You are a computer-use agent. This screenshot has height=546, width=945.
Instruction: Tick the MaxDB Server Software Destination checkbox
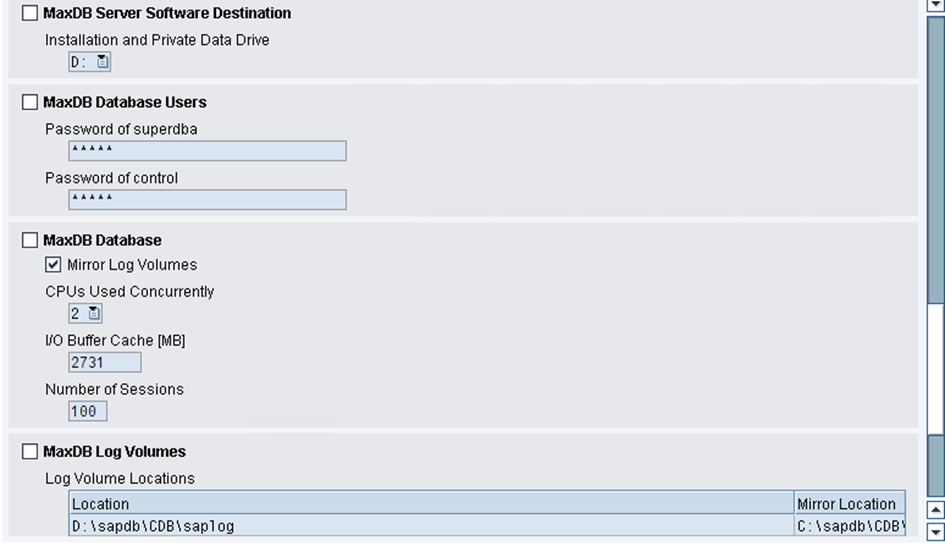(x=30, y=13)
